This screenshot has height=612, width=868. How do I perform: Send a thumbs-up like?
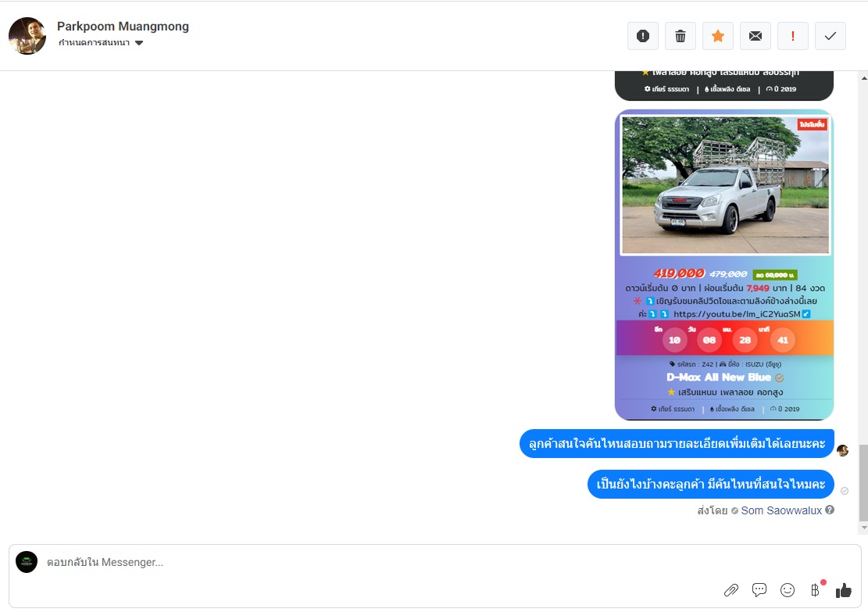pos(845,590)
